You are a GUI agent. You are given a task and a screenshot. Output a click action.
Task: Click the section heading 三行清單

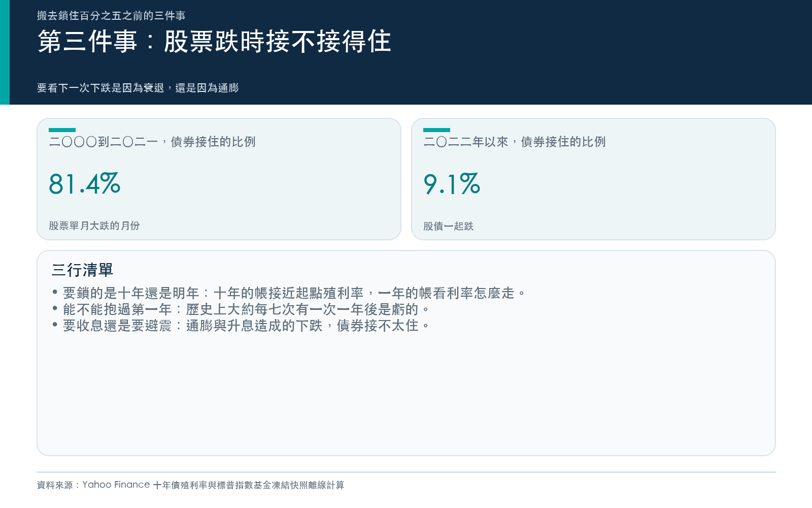click(x=82, y=270)
